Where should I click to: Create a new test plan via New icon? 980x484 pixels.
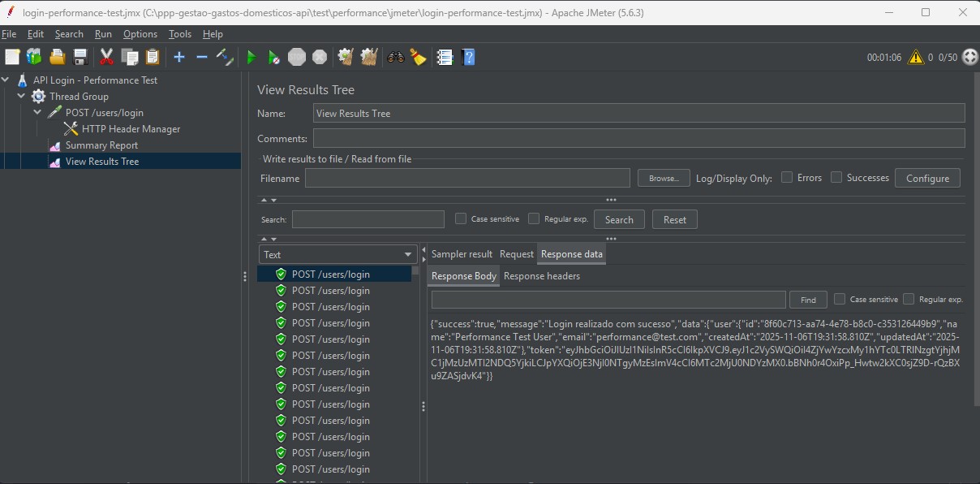[x=12, y=57]
